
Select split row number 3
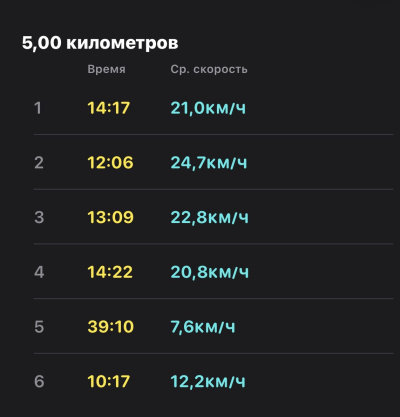[x=213, y=217]
